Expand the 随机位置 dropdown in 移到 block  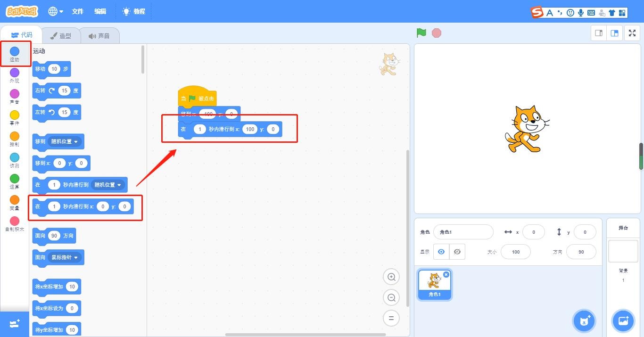pyautogui.click(x=65, y=141)
